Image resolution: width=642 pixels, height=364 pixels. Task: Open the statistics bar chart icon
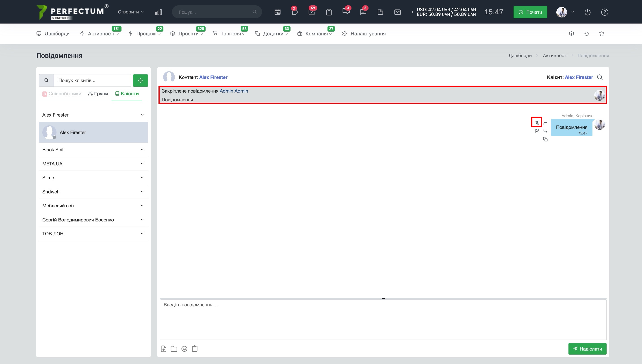pos(158,12)
